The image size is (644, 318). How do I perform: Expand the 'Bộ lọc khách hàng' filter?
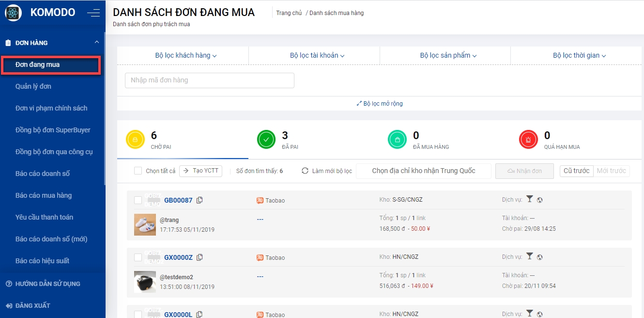(185, 55)
